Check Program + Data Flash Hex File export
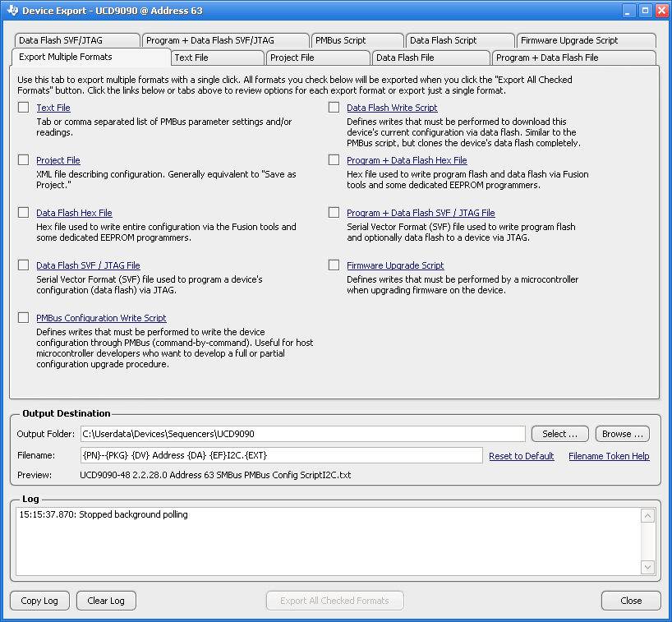Viewport: 672px width, 622px height. click(x=334, y=159)
